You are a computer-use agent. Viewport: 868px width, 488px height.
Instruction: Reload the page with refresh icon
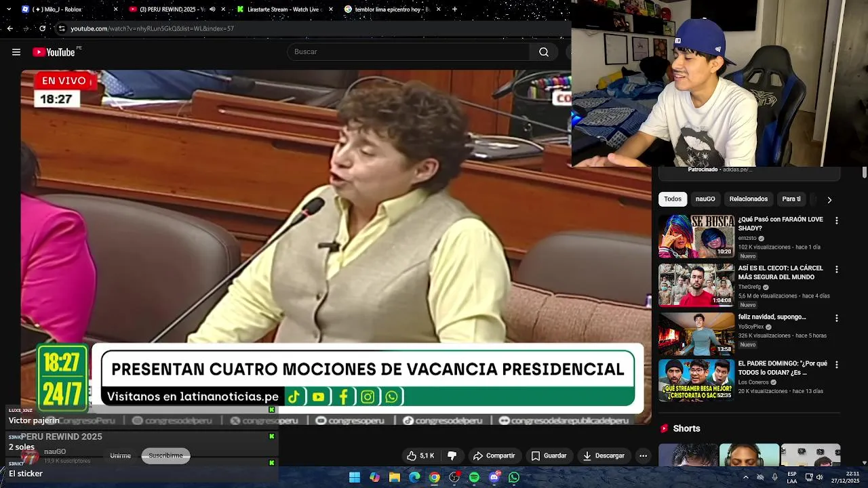click(x=42, y=28)
